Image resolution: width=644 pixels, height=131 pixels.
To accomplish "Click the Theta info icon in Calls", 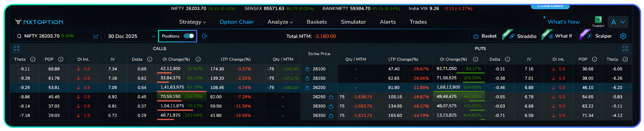I will [x=33, y=59].
